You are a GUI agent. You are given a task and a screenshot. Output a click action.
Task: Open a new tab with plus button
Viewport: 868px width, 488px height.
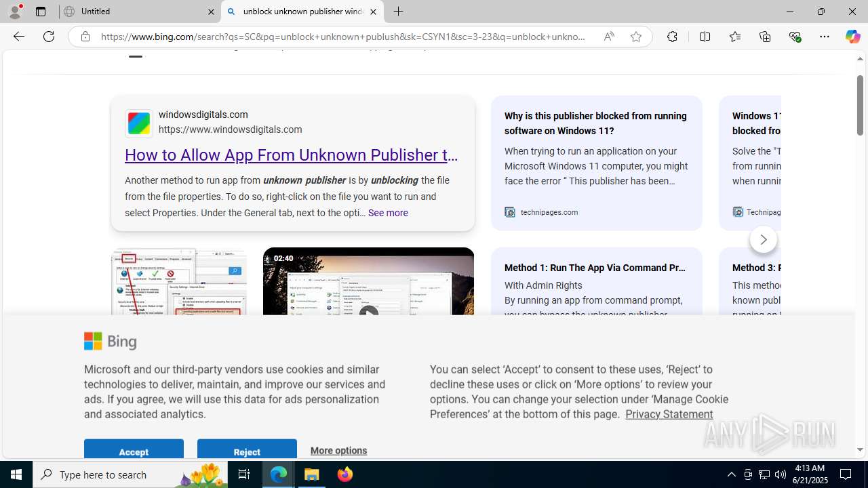pyautogui.click(x=399, y=12)
